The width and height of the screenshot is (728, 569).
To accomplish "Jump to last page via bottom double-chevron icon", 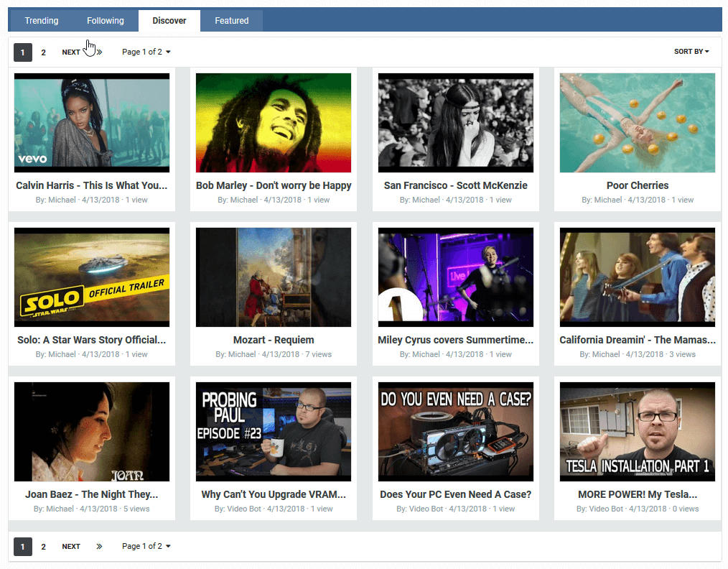I will click(x=99, y=546).
